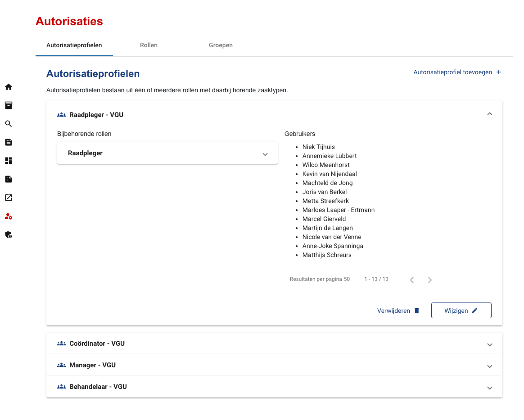Image resolution: width=524 pixels, height=420 pixels.
Task: Select user Machteld de Jong
Action: 328,183
